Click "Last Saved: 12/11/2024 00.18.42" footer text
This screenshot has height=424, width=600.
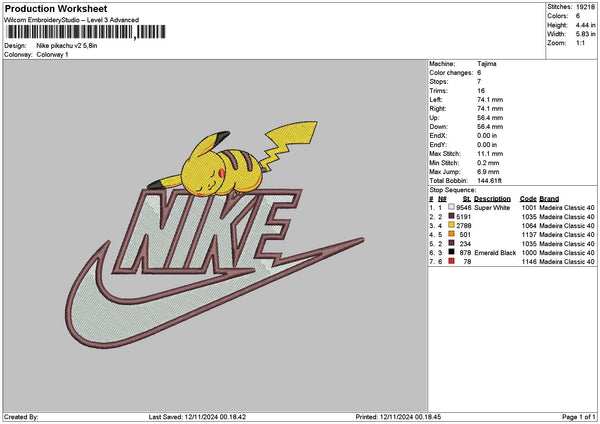(x=197, y=417)
